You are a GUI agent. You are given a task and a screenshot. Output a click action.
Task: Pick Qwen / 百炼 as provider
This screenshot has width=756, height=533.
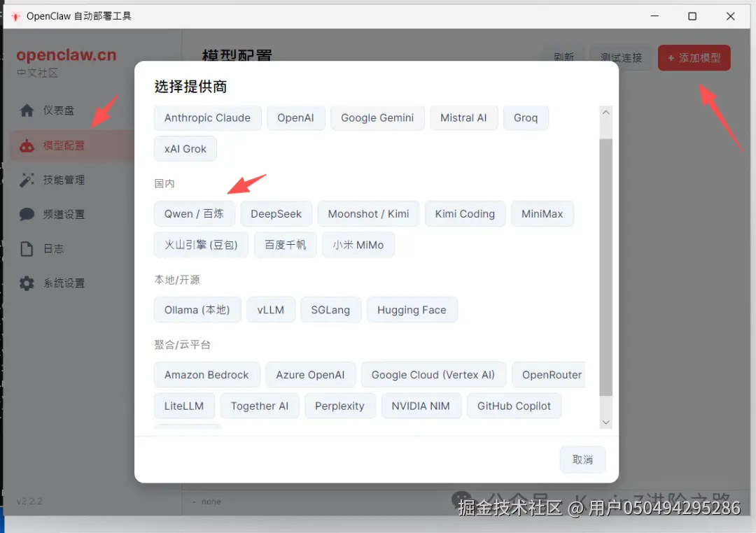coord(194,213)
